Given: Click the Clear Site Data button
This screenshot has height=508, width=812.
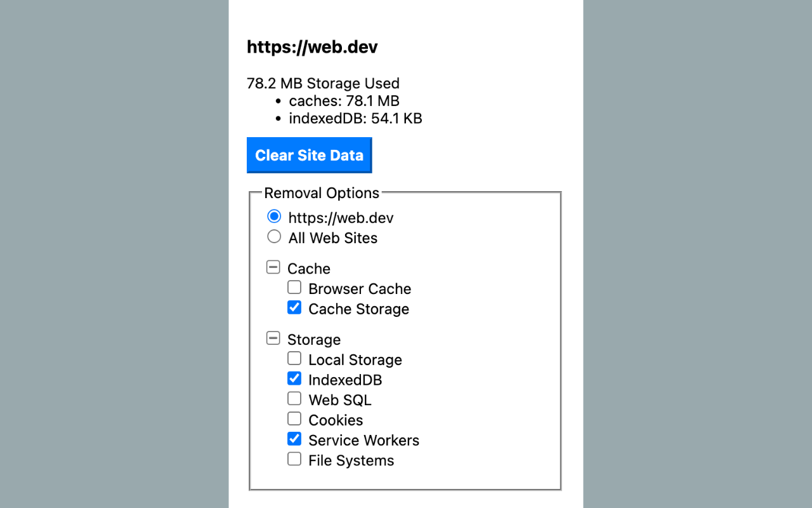Looking at the screenshot, I should (309, 156).
